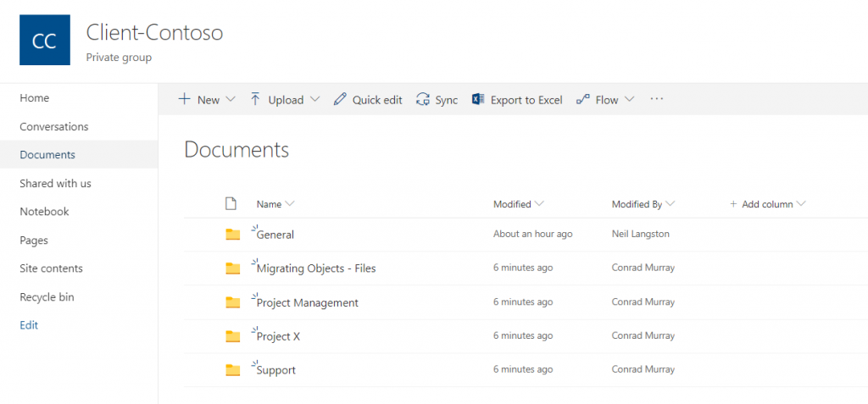Open the General folder

point(275,235)
